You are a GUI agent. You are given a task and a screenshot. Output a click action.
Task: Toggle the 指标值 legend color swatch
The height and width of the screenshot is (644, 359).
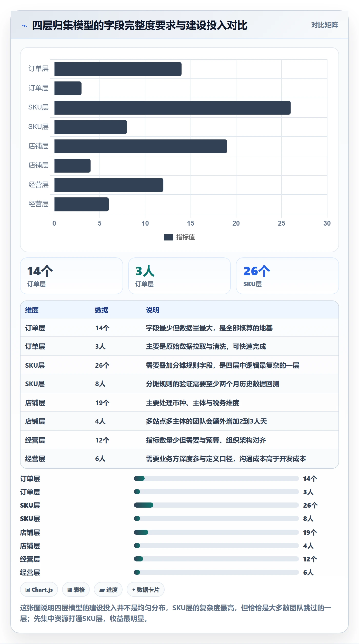tap(168, 237)
